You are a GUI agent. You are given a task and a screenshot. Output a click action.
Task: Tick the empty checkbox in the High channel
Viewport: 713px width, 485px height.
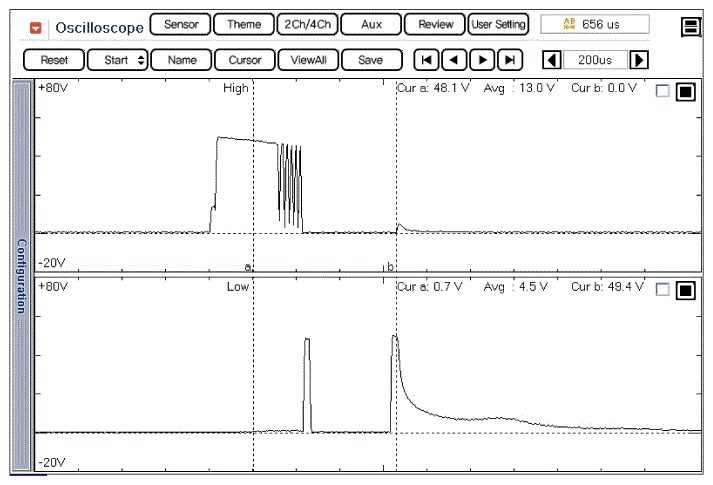click(662, 92)
